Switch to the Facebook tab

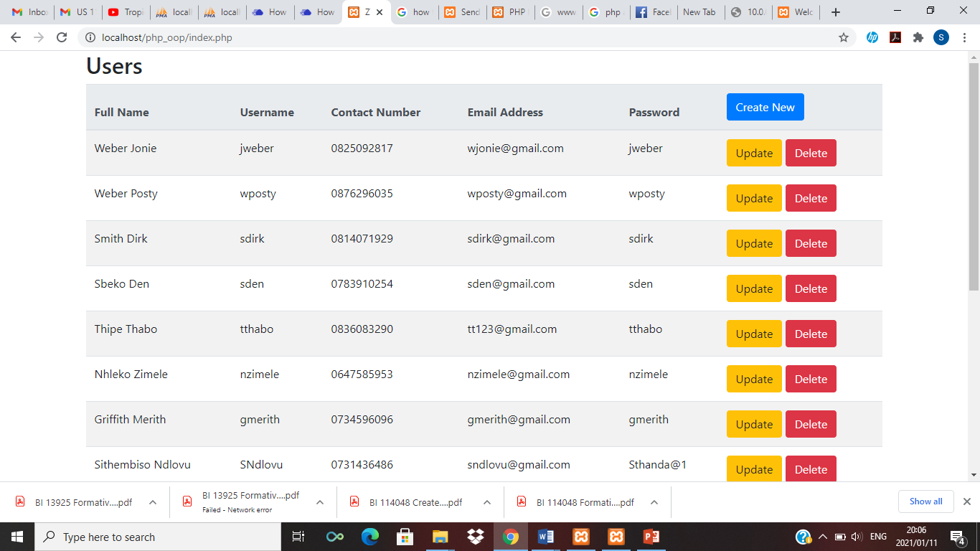[652, 12]
